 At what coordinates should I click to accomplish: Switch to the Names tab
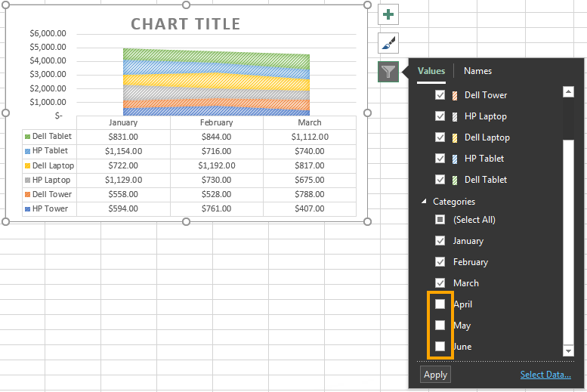(x=477, y=71)
